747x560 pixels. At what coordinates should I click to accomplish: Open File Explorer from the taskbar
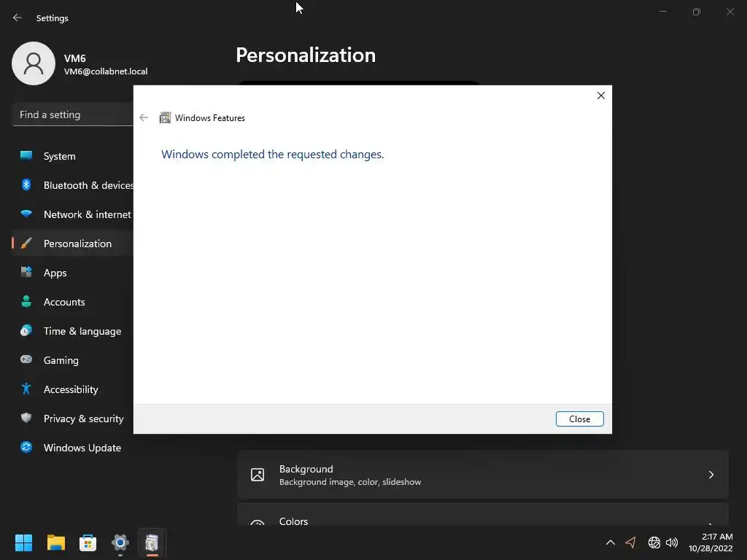[x=55, y=542]
